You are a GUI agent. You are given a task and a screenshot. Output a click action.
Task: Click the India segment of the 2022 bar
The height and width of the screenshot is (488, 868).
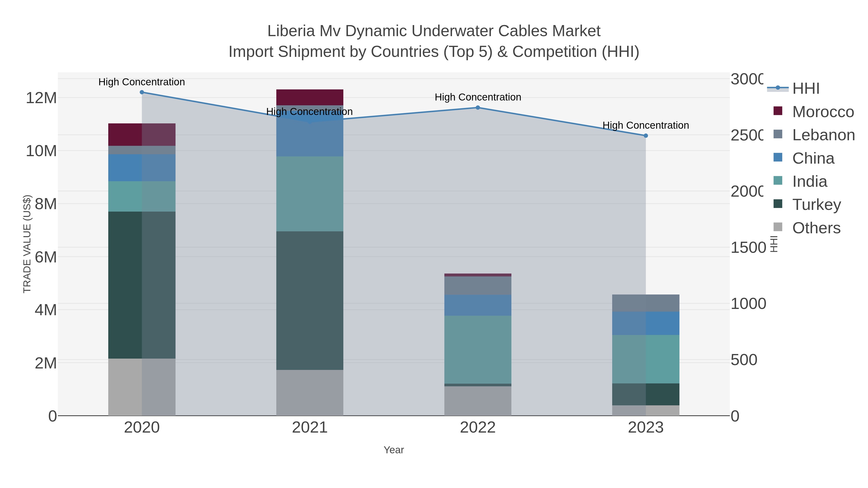(x=478, y=350)
